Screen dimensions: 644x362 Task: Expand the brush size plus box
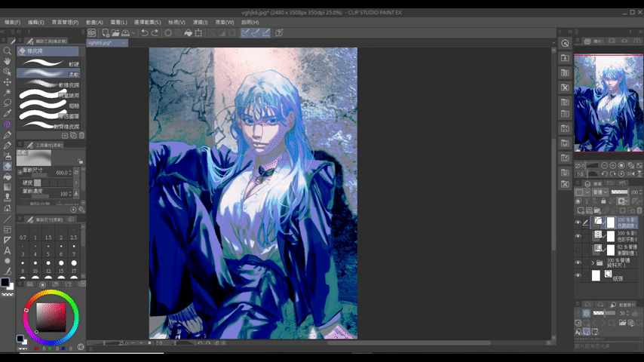[x=20, y=173]
